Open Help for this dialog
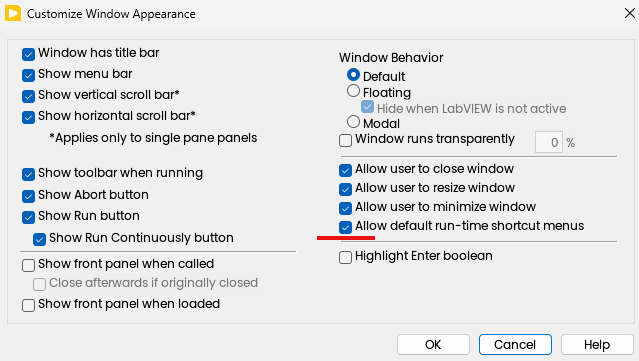This screenshot has width=639, height=361. [x=597, y=345]
